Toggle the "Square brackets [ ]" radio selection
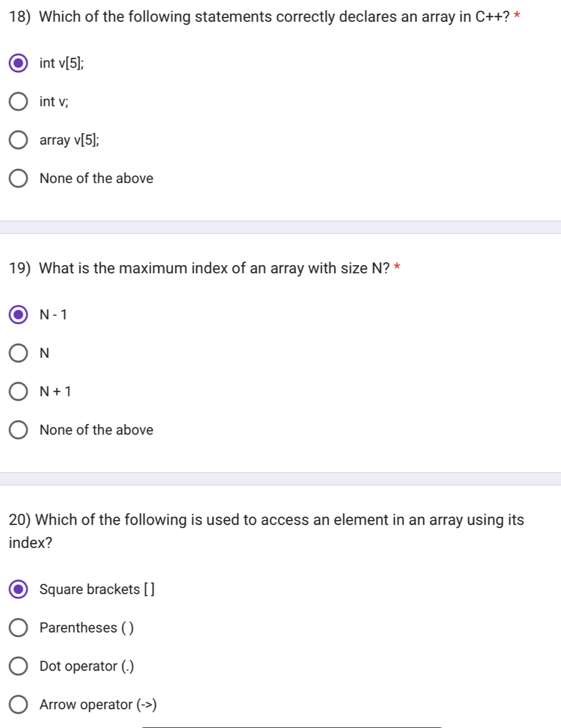 click(x=18, y=589)
